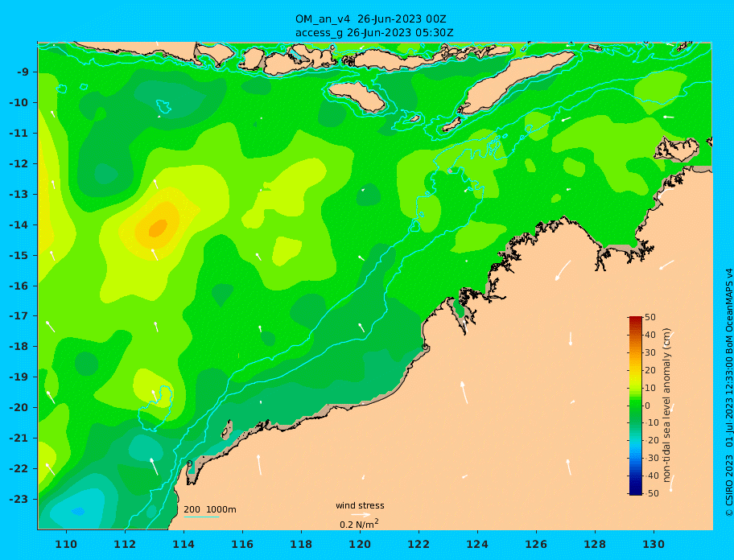Click the sea level anomaly colorbar
This screenshot has width=734, height=560.
[x=635, y=406]
